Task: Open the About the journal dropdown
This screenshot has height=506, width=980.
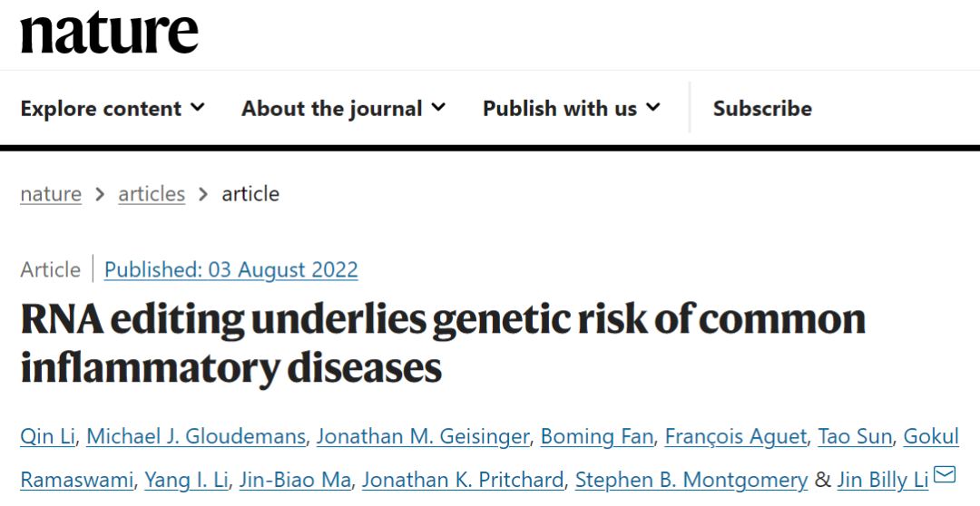Action: coord(343,108)
